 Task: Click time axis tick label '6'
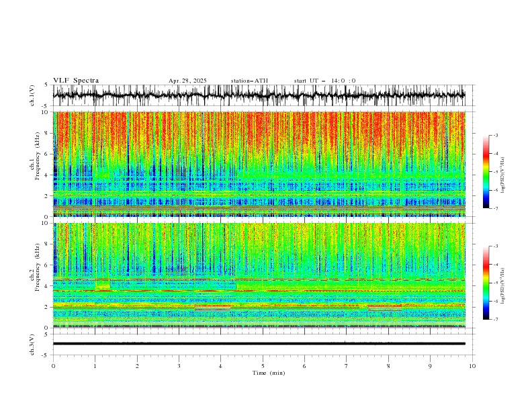[x=304, y=366]
